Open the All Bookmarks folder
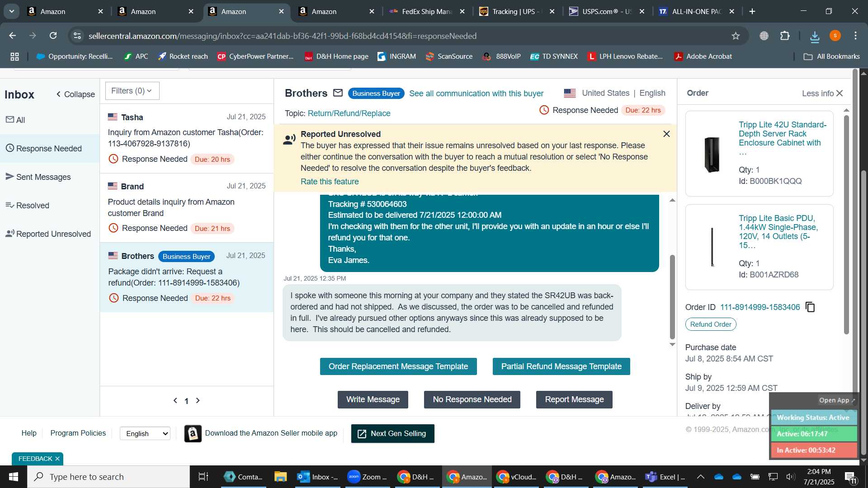The image size is (868, 488). (831, 56)
